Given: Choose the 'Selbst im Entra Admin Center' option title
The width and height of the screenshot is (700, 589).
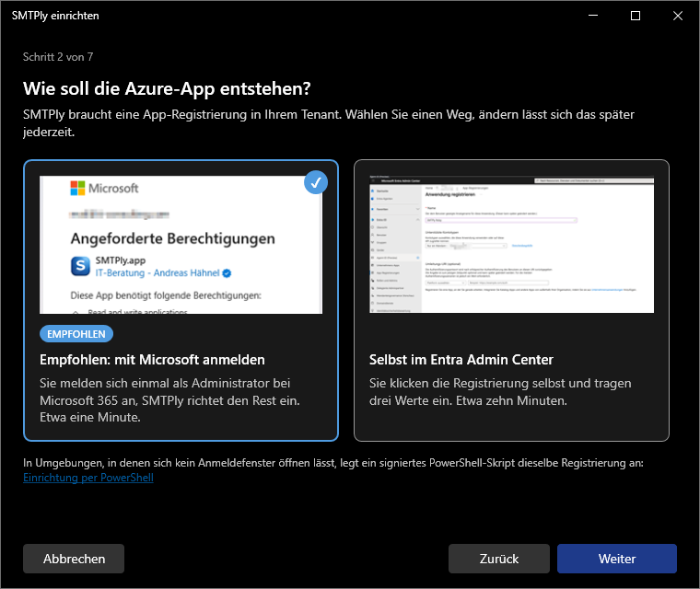Looking at the screenshot, I should click(461, 360).
